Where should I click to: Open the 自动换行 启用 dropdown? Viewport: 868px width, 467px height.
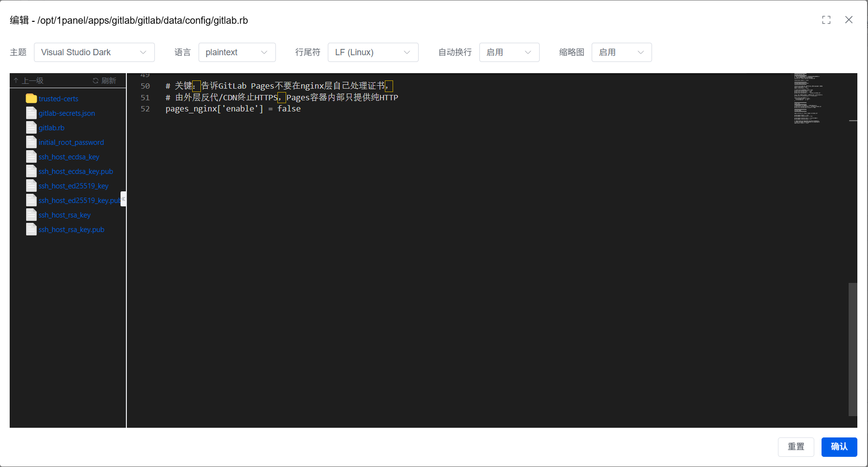tap(509, 52)
